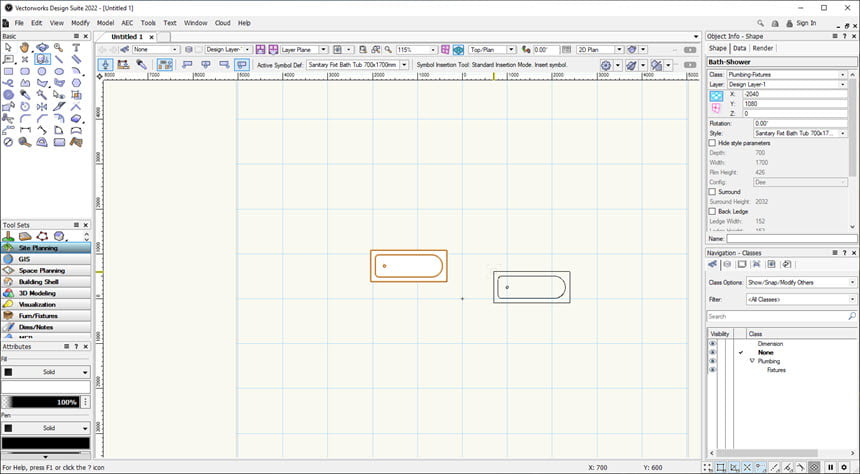This screenshot has height=474, width=860.
Task: Open the Cloud menu
Action: point(222,23)
